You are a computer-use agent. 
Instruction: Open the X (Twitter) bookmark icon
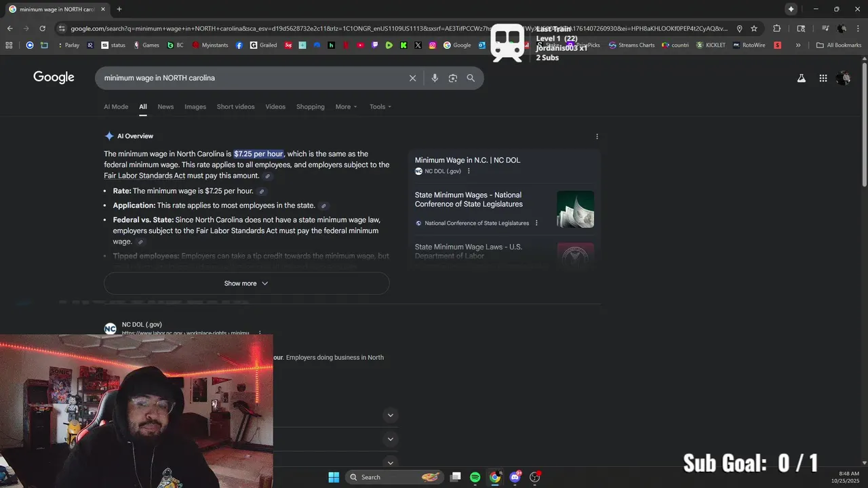coord(418,45)
